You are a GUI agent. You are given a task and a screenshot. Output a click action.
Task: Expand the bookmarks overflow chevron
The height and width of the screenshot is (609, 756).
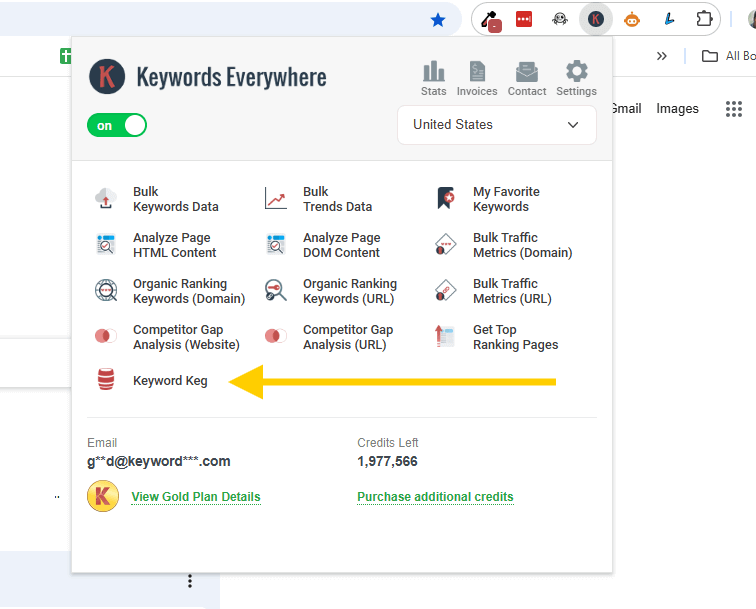662,56
